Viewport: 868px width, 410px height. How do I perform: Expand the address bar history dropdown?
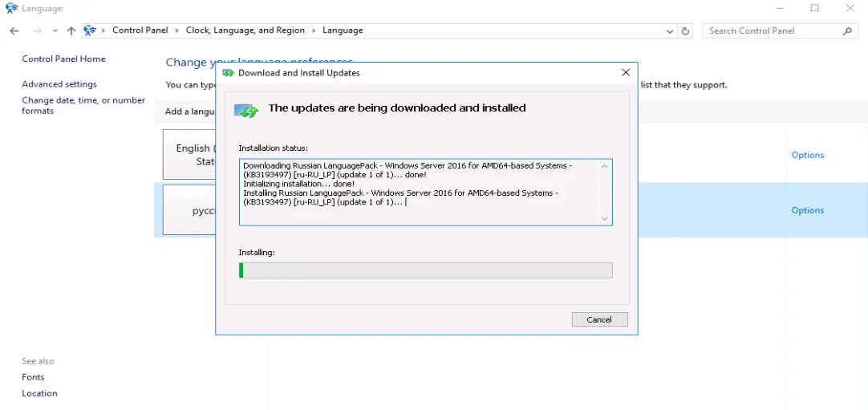coord(671,30)
